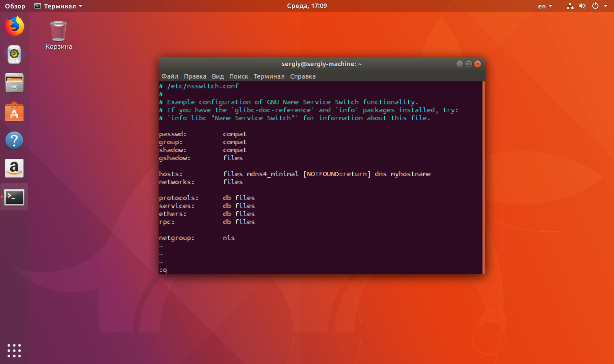Click 'mdns4_minimal' in the hosts line
This screenshot has height=364, width=614.
273,174
